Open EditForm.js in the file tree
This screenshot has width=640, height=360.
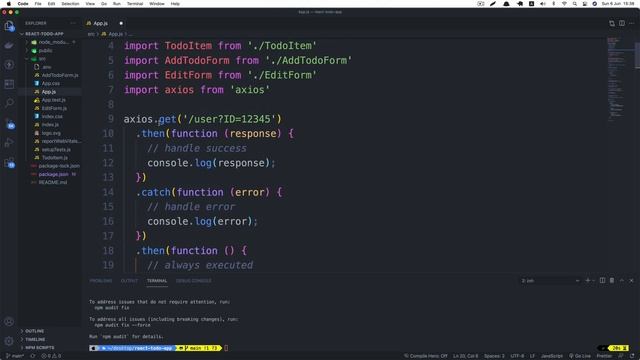(54, 108)
